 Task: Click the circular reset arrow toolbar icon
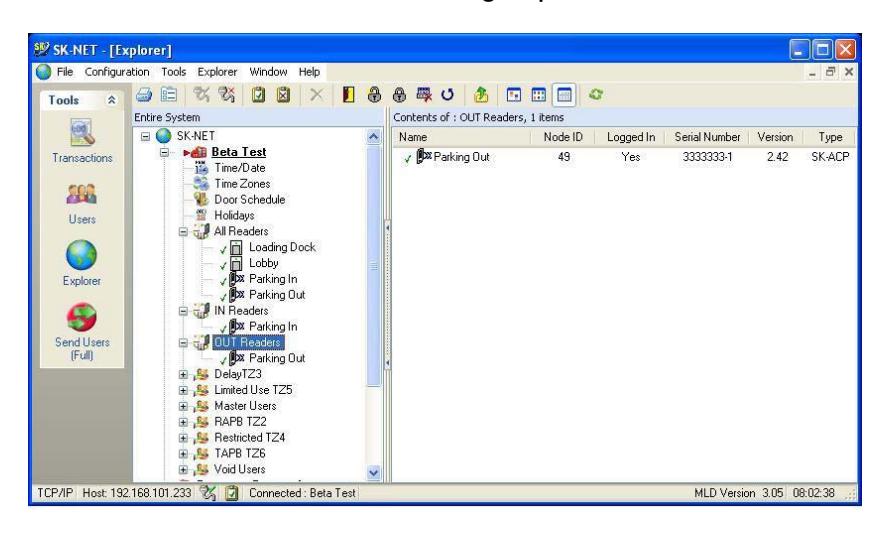pos(447,95)
